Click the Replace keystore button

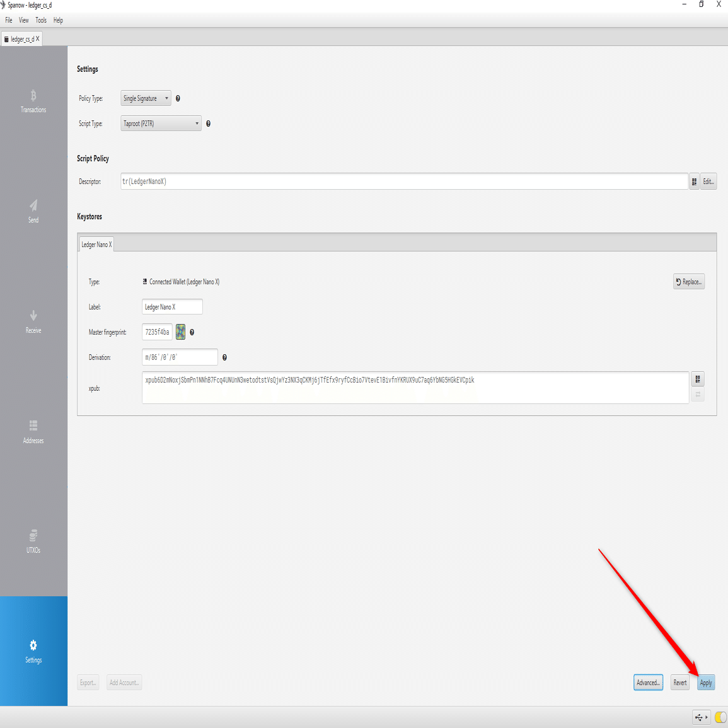(689, 282)
